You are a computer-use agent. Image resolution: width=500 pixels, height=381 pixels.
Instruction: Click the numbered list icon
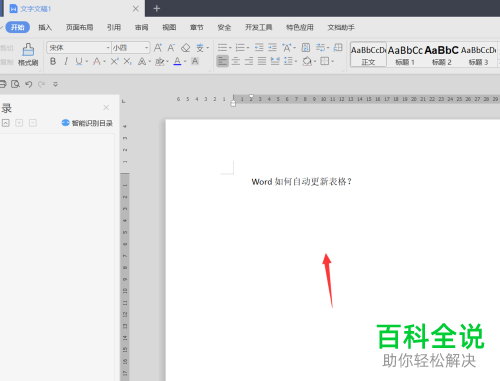point(240,48)
